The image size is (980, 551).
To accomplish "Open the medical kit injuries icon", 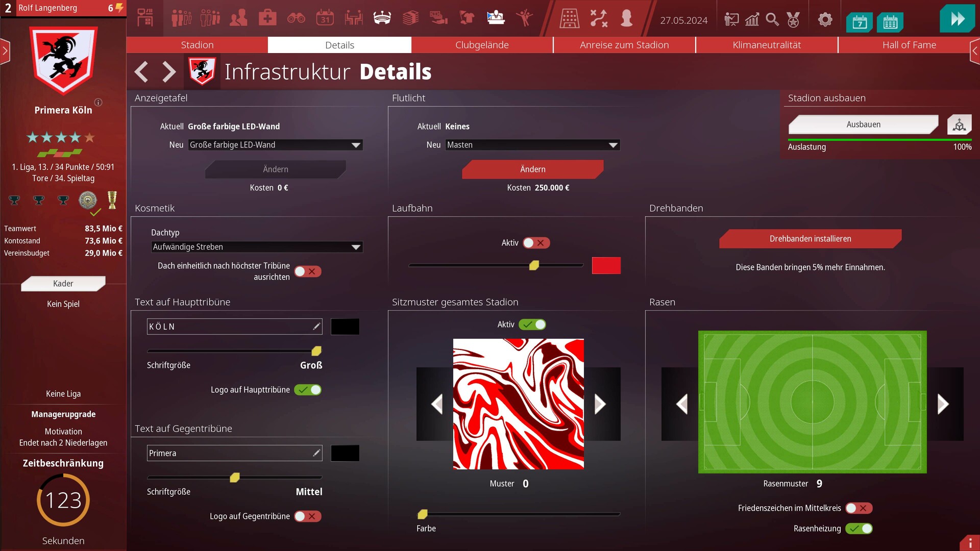I will point(267,19).
